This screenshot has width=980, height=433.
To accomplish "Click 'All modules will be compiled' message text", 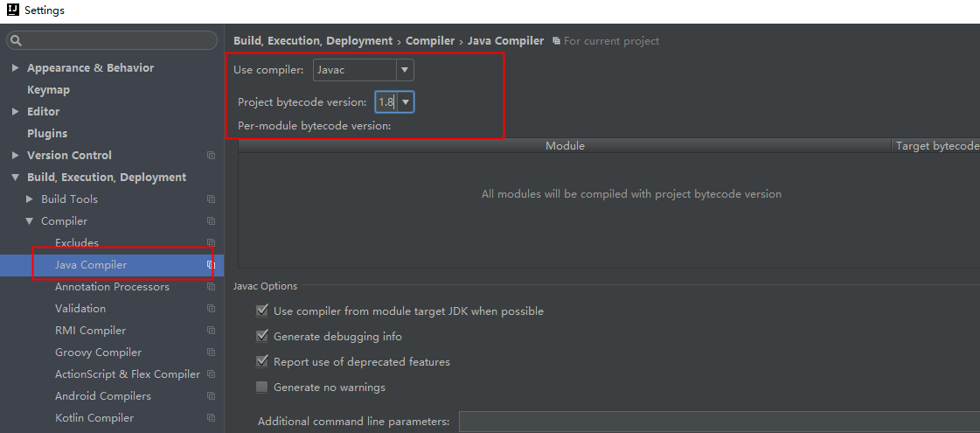I will [631, 194].
